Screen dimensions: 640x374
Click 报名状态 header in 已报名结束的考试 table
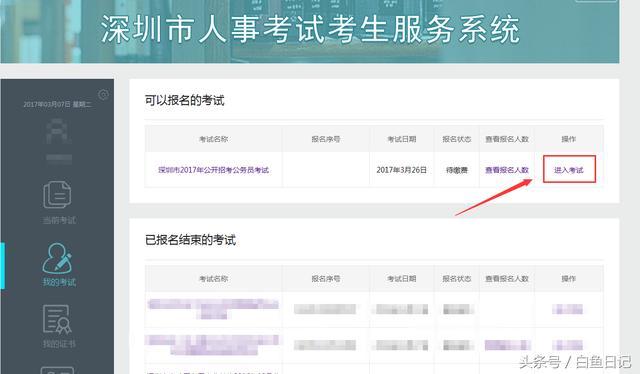click(457, 279)
